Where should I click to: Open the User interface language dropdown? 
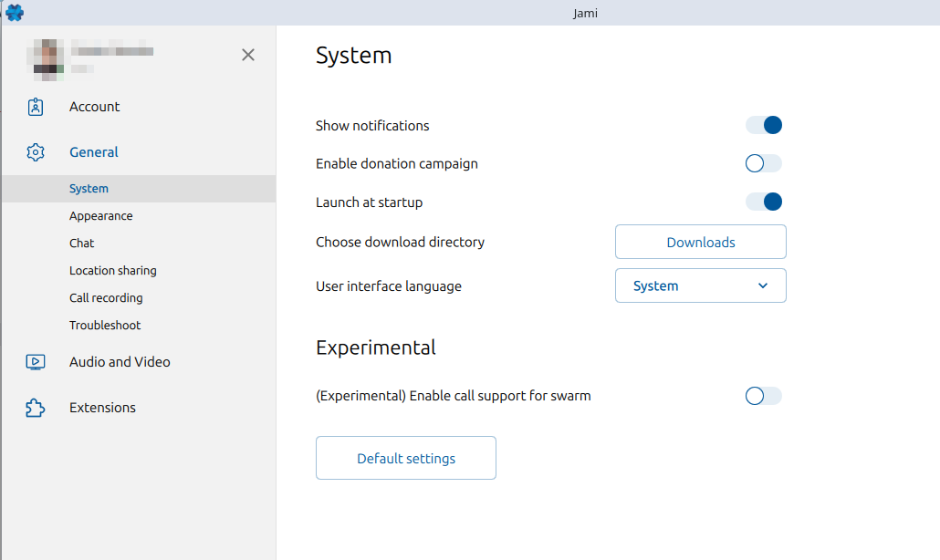[700, 285]
